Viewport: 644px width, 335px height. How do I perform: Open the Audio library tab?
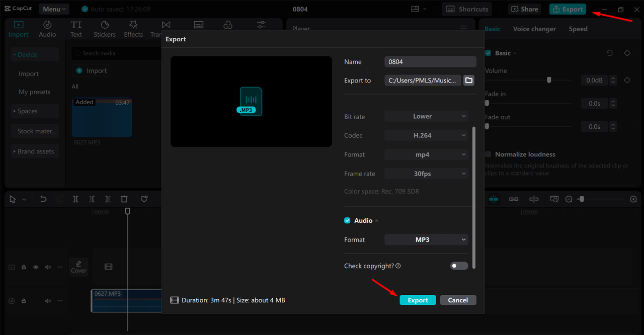pos(47,29)
